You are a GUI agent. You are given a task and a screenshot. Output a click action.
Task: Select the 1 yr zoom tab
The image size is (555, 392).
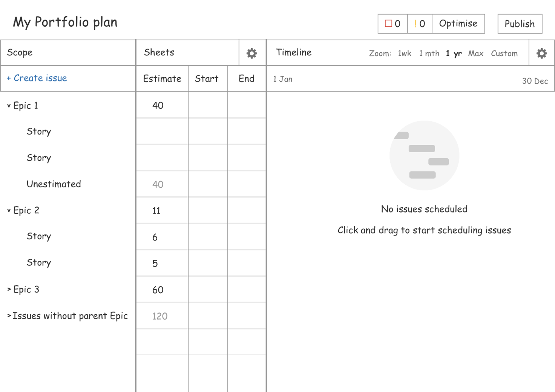(x=454, y=53)
